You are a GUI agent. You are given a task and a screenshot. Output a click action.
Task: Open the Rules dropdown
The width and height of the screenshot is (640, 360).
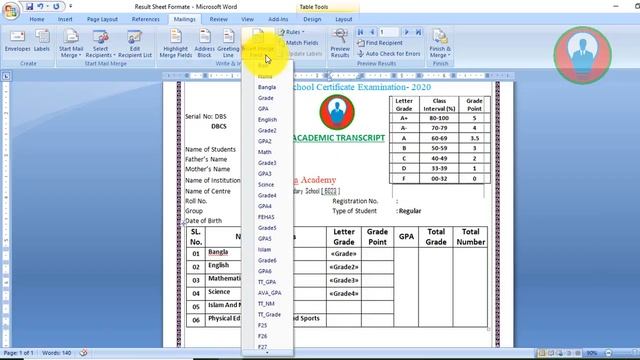tap(292, 32)
